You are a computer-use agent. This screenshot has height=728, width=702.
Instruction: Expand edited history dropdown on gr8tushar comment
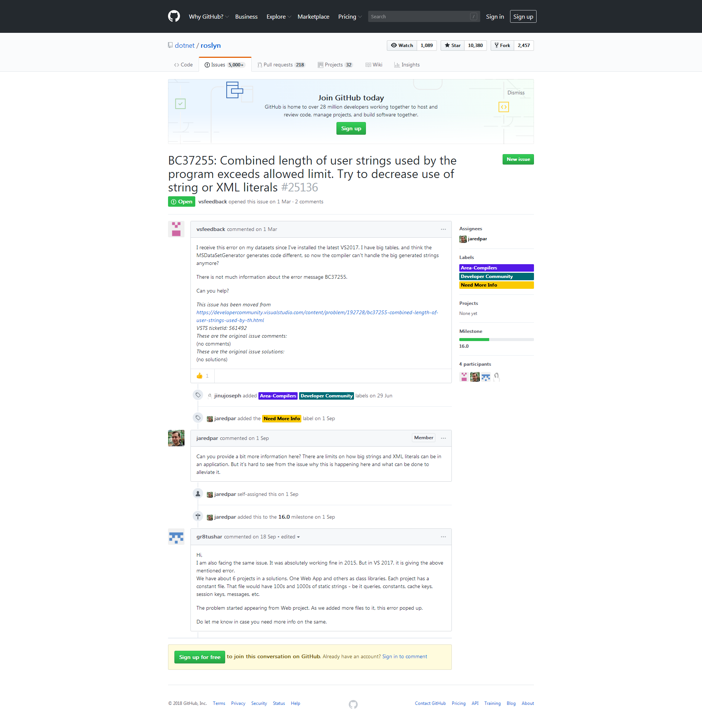coord(291,537)
